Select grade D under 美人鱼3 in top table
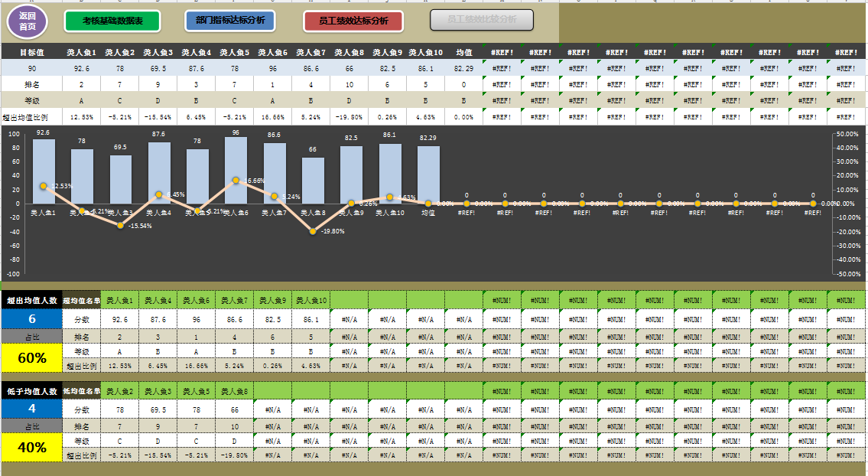 click(x=158, y=100)
